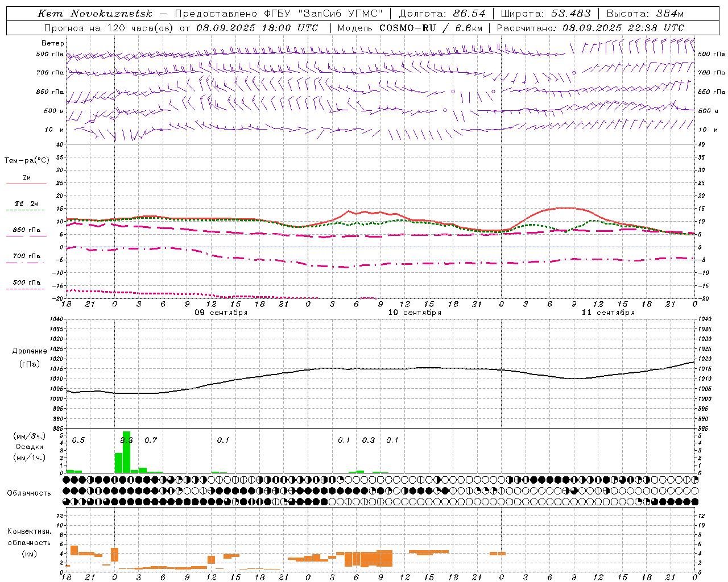Click the right 850 гПа wind level label
This screenshot has width=728, height=582.
tap(712, 92)
